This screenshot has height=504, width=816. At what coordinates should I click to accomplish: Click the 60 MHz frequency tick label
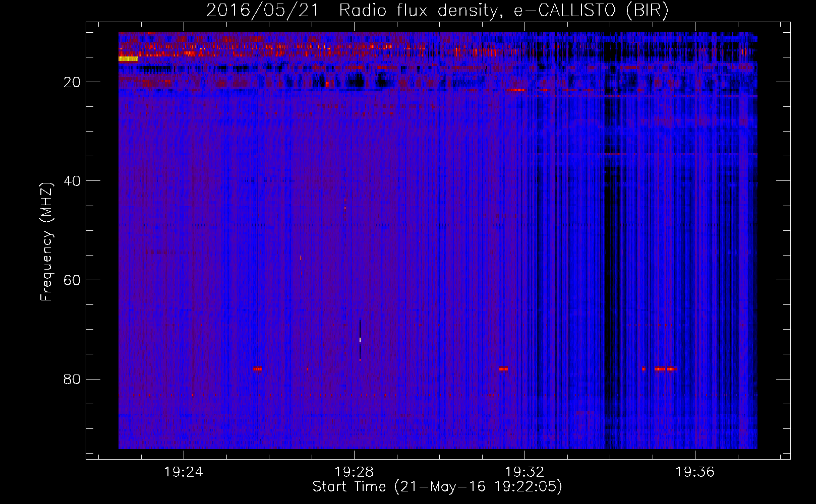pyautogui.click(x=72, y=280)
